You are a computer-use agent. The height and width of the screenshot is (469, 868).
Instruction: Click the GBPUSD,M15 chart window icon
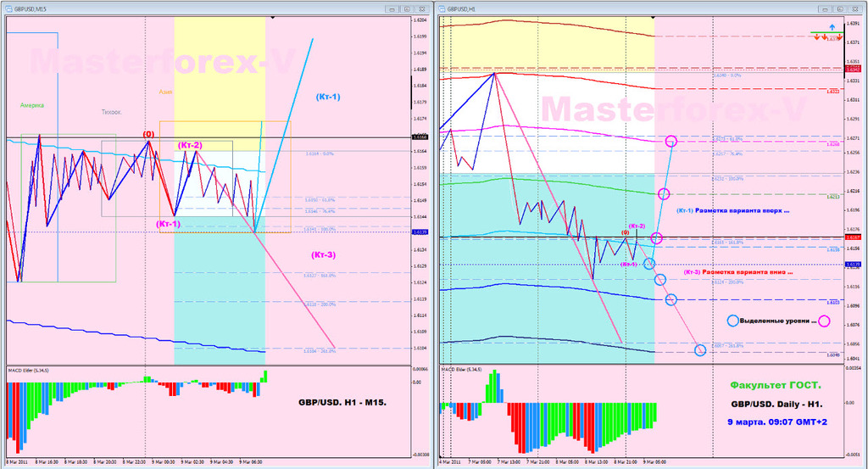(x=8, y=8)
